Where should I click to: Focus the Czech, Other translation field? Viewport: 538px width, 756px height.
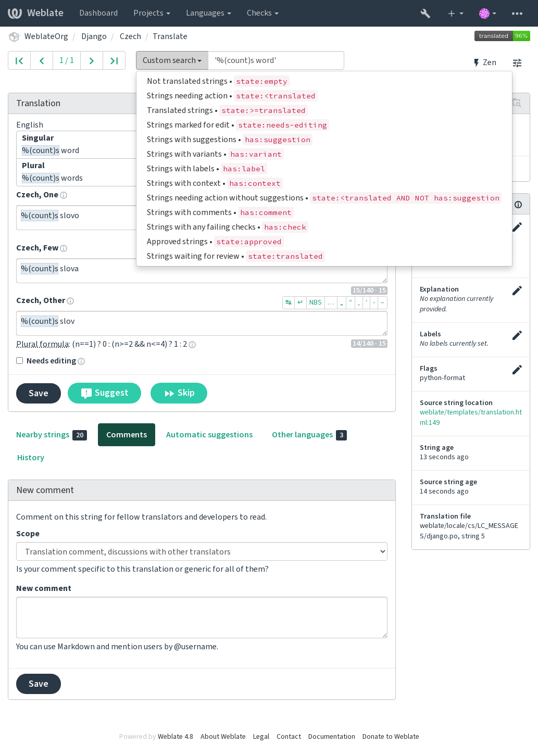click(202, 323)
